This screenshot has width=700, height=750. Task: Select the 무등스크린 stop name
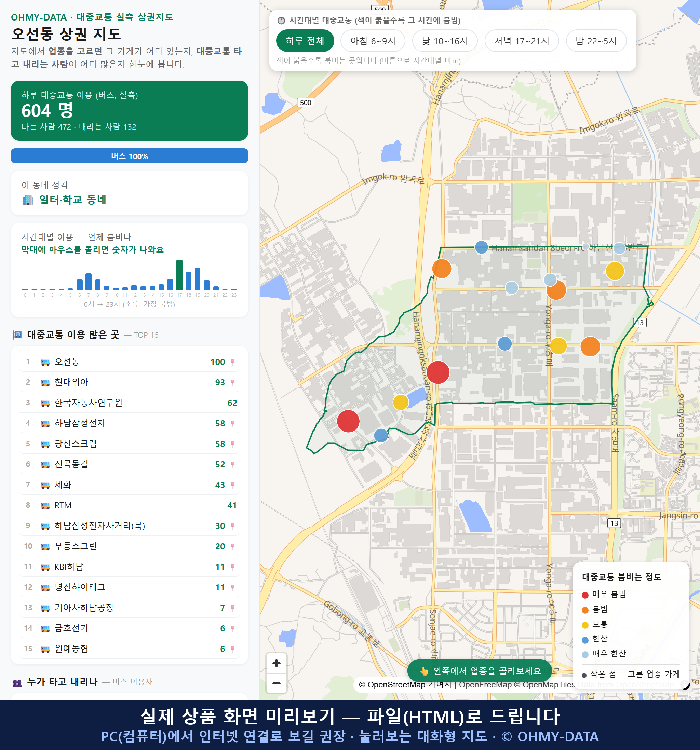[x=76, y=546]
